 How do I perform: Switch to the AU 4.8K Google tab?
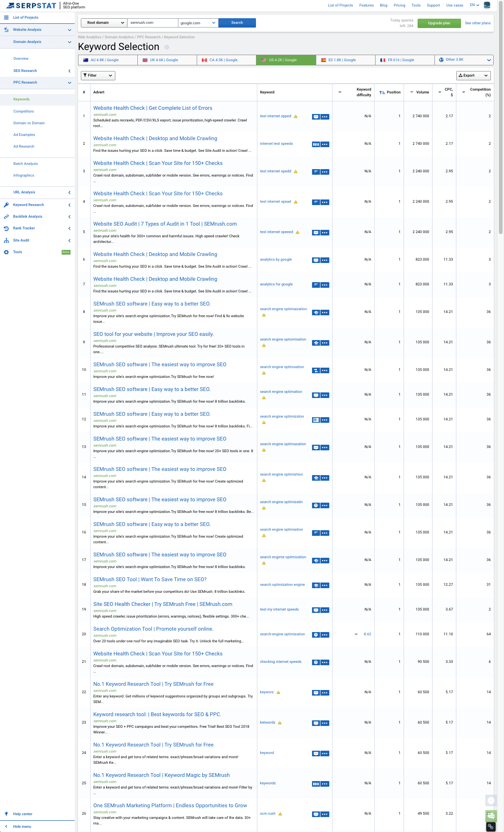tap(108, 60)
